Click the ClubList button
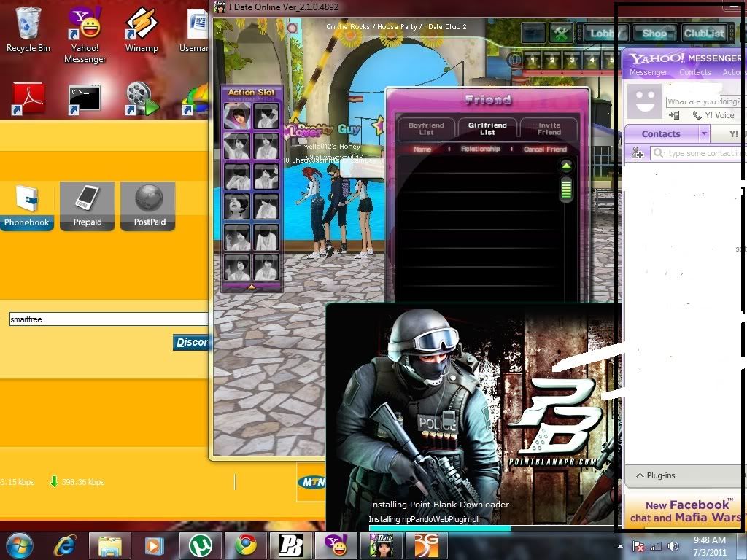The image size is (747, 560). pos(704,33)
